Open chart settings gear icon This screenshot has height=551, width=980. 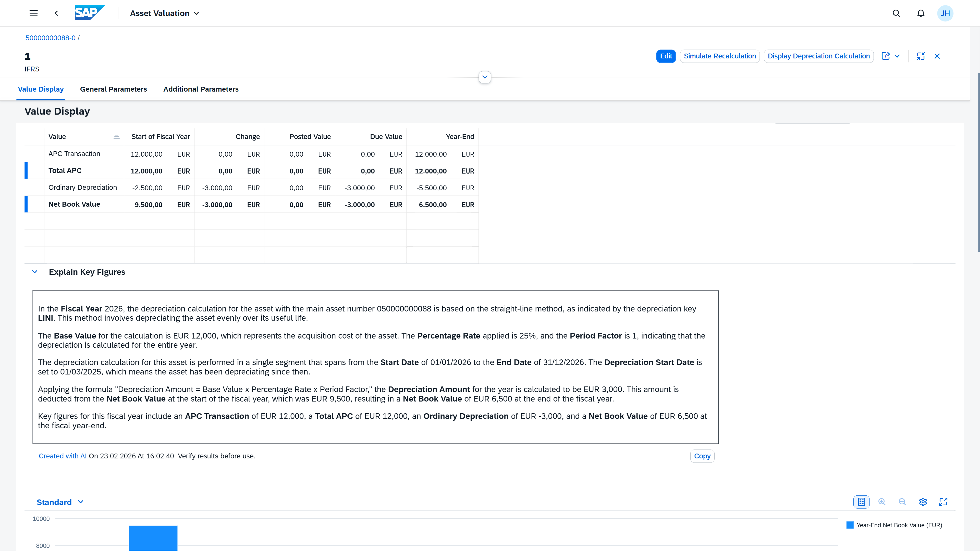coord(923,502)
